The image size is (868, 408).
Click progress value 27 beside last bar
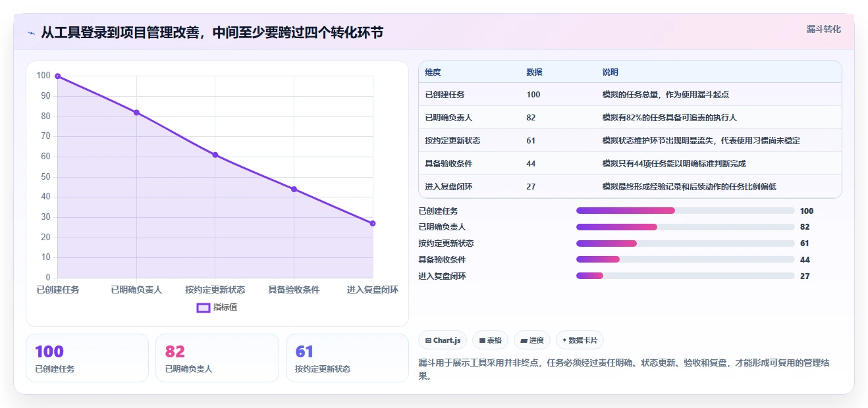[805, 276]
